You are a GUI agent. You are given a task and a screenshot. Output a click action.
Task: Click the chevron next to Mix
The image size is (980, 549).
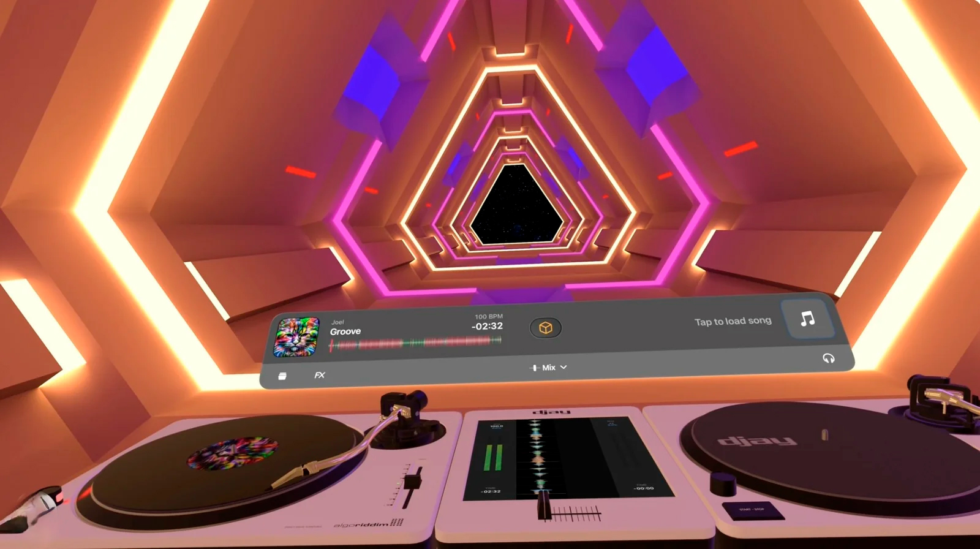(x=564, y=368)
